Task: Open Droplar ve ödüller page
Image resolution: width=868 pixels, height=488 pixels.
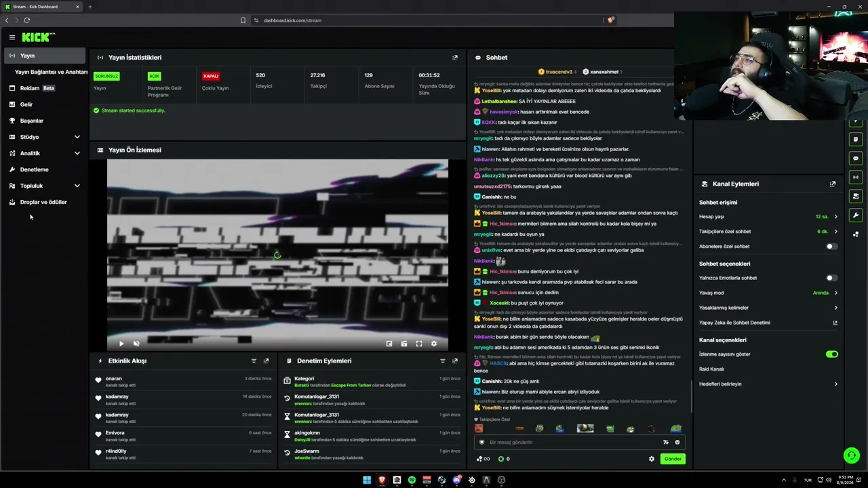Action: [45, 202]
